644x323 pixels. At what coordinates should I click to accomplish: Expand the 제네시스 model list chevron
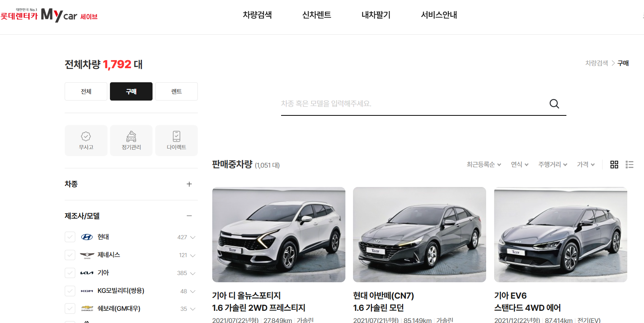pos(193,255)
